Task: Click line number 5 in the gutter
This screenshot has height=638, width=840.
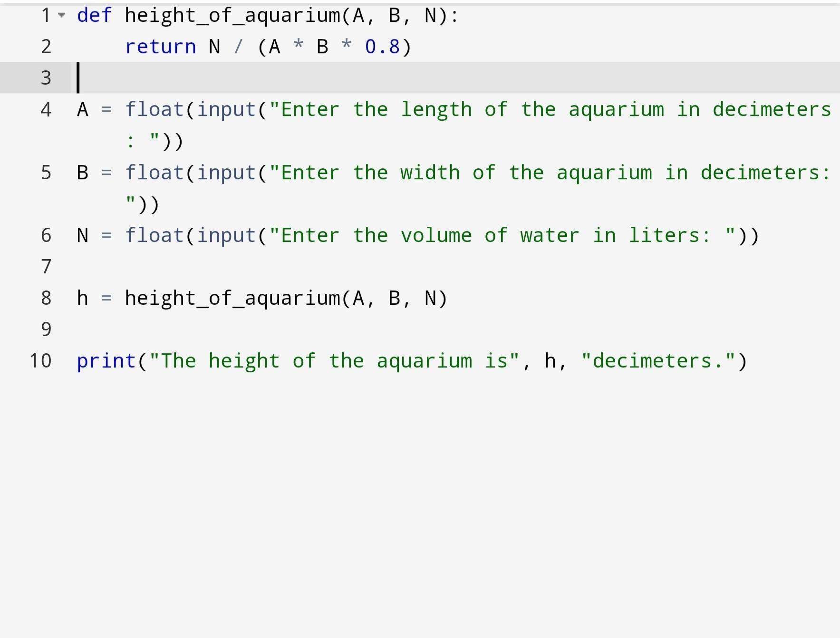Action: coord(46,173)
